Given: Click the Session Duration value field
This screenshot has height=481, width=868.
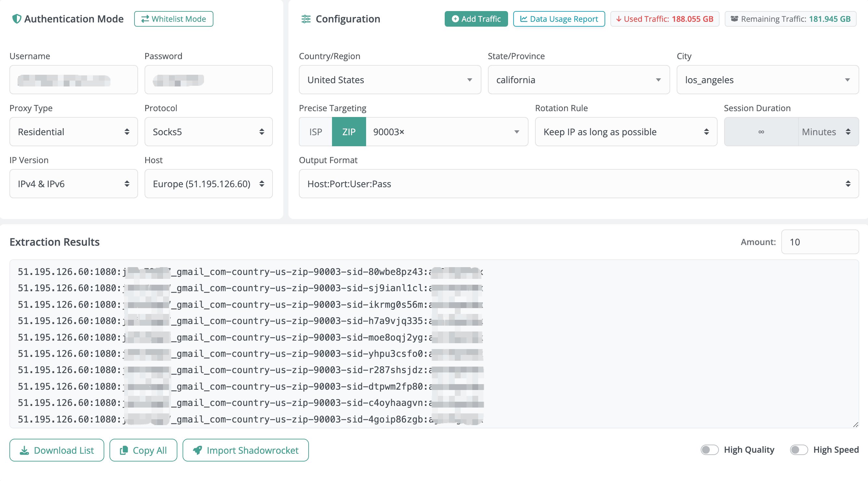Looking at the screenshot, I should click(761, 132).
